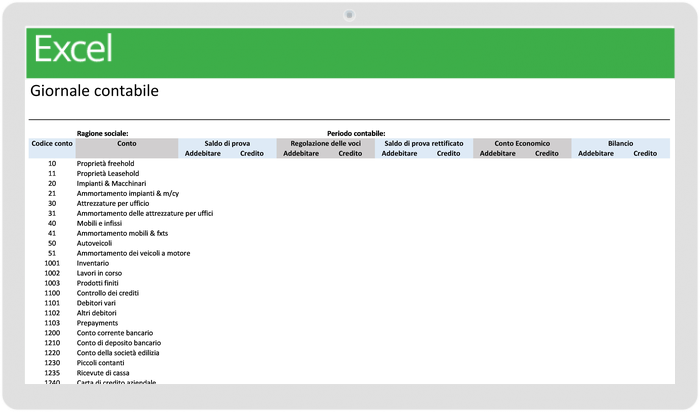Select 'Addebitare' under Bilancio
This screenshot has width=700, height=412.
[596, 153]
